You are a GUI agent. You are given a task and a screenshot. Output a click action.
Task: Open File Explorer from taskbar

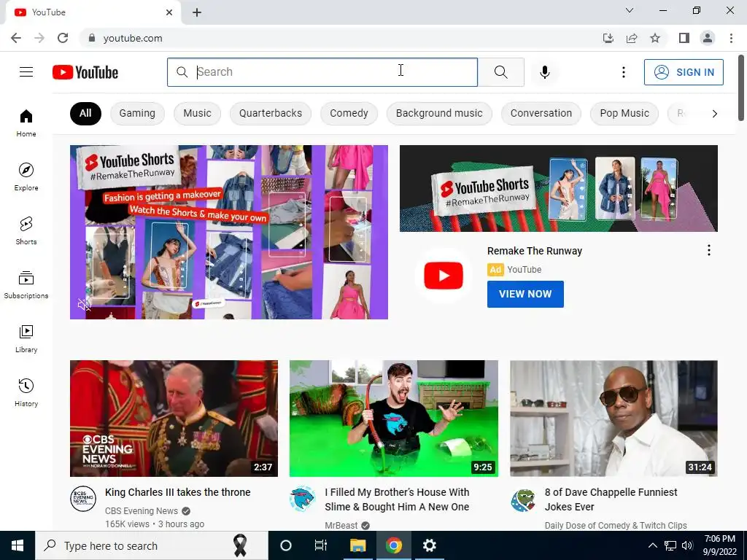pos(357,545)
